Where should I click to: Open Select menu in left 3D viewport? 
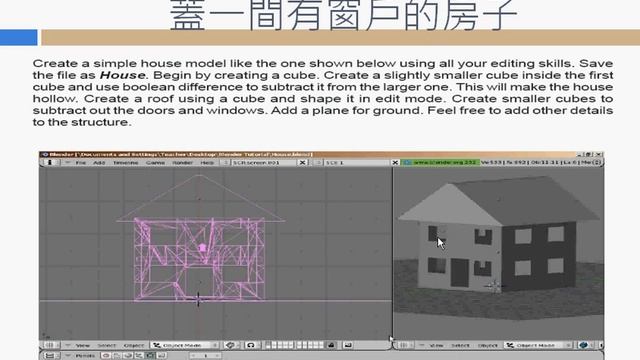click(107, 345)
